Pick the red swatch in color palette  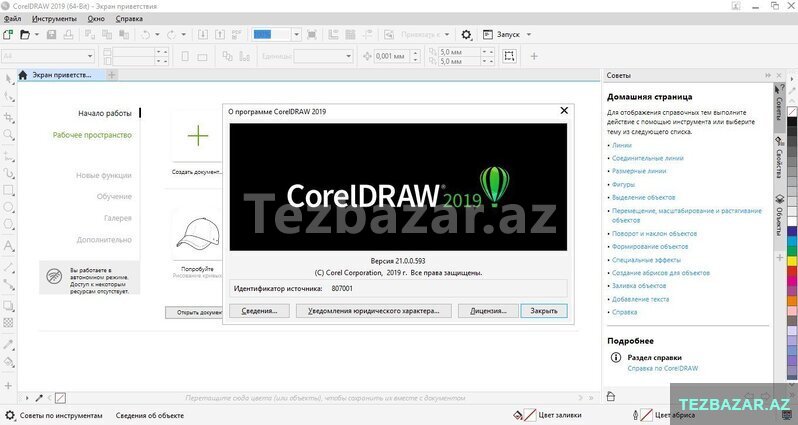[792, 272]
